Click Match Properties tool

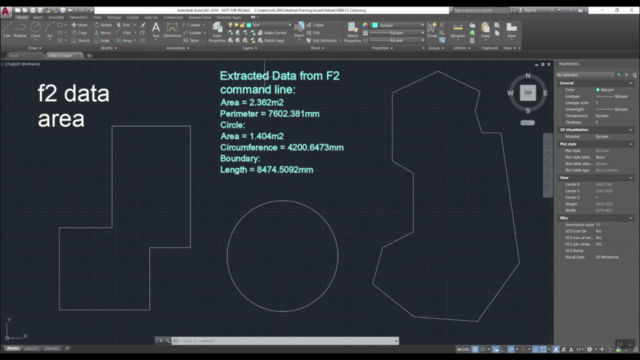[353, 32]
